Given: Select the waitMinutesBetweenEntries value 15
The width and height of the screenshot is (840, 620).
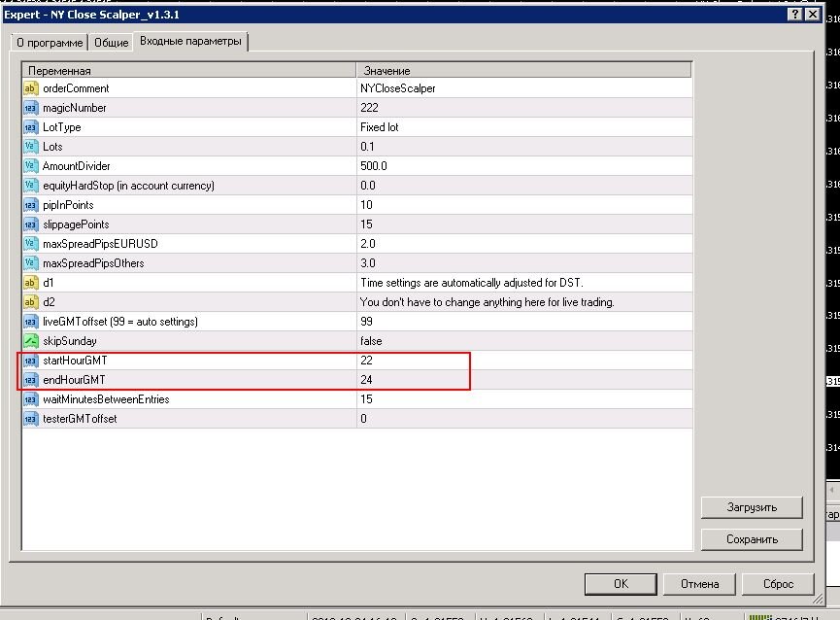Looking at the screenshot, I should tap(366, 399).
